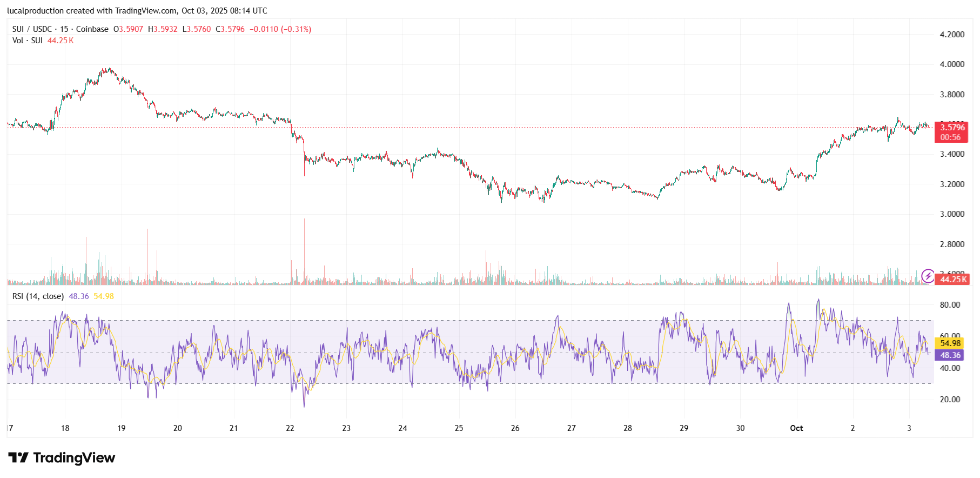
Task: Click the chart header text mentioning TradingView.com
Action: [137, 11]
